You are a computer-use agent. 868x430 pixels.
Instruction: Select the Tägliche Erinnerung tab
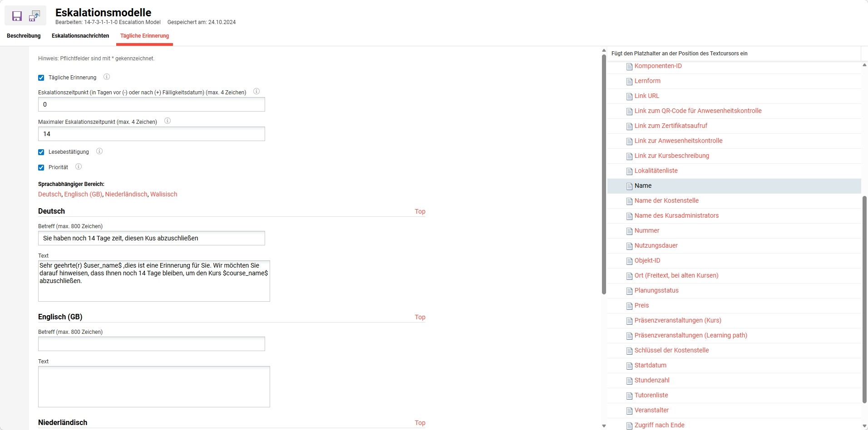(x=144, y=36)
